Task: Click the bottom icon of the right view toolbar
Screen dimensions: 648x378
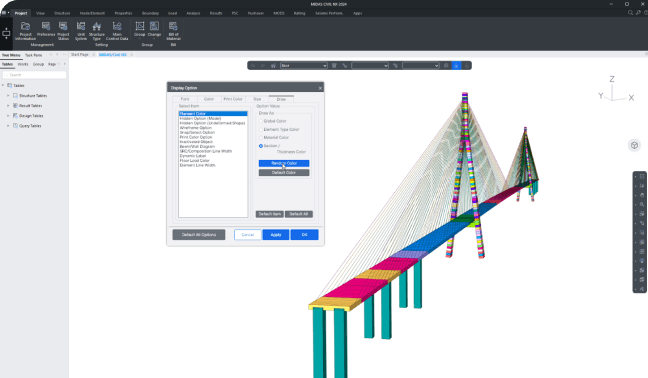Action: pyautogui.click(x=642, y=289)
